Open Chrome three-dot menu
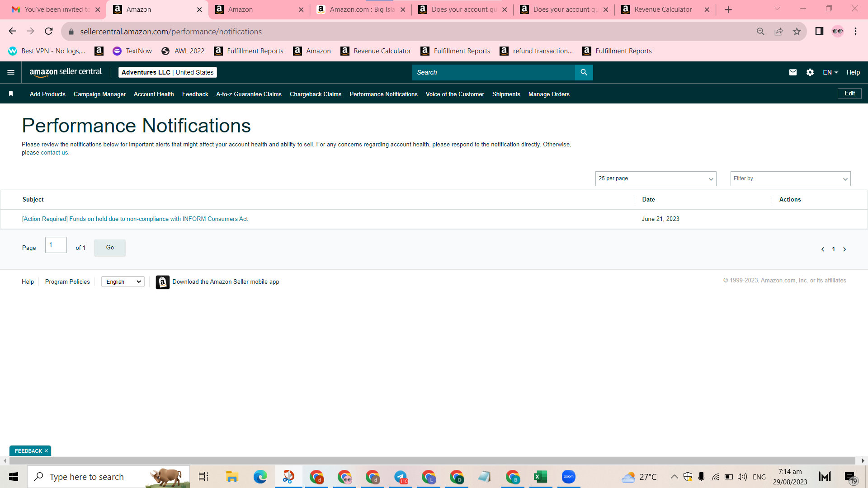Image resolution: width=868 pixels, height=488 pixels. coord(855,31)
